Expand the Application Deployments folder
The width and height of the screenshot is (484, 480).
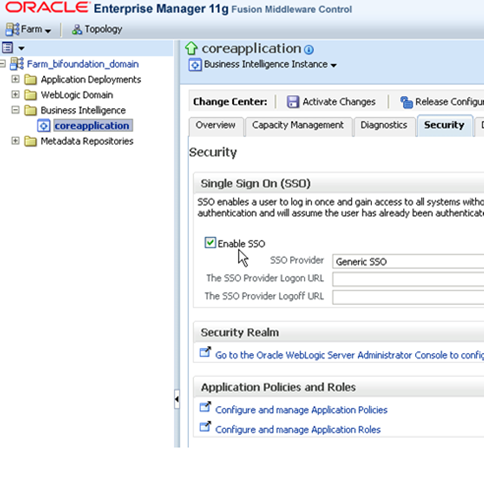point(15,79)
